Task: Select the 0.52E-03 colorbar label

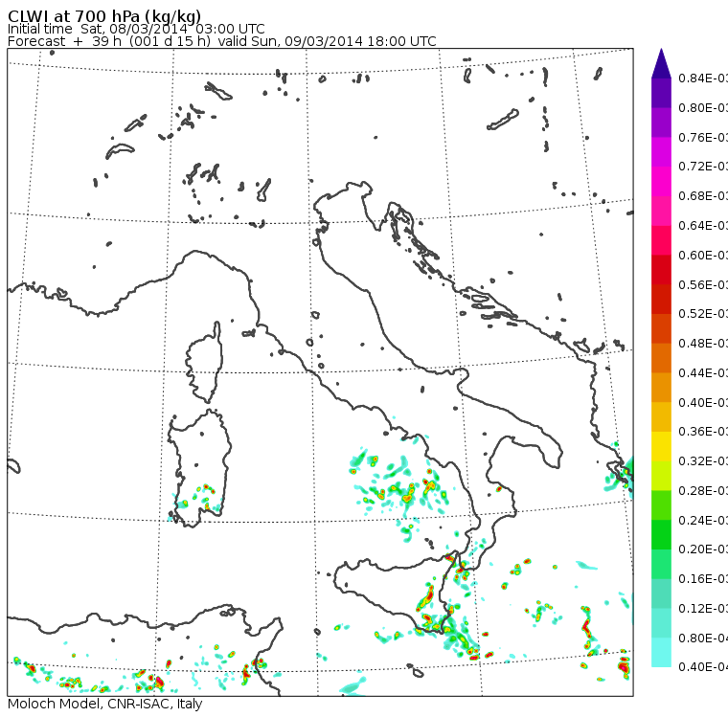Action: pyautogui.click(x=703, y=314)
